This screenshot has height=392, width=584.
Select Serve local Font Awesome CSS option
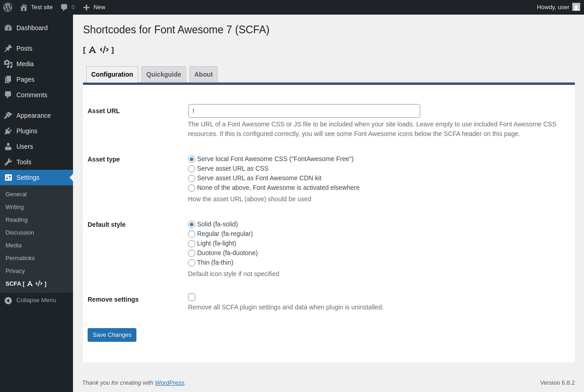point(192,159)
